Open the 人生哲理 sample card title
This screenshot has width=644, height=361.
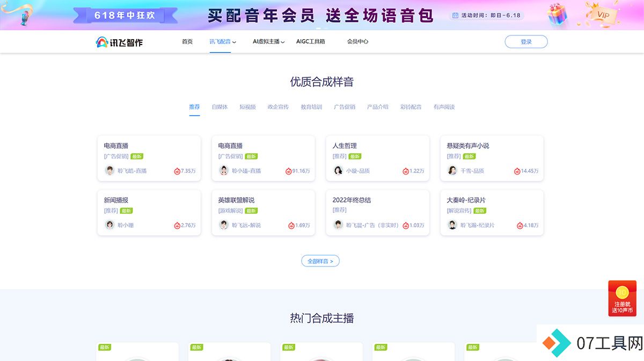click(345, 146)
